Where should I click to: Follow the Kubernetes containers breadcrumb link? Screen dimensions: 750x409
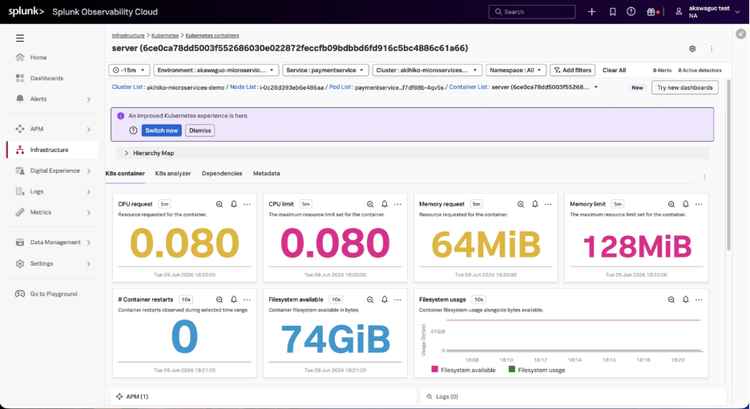pyautogui.click(x=212, y=35)
